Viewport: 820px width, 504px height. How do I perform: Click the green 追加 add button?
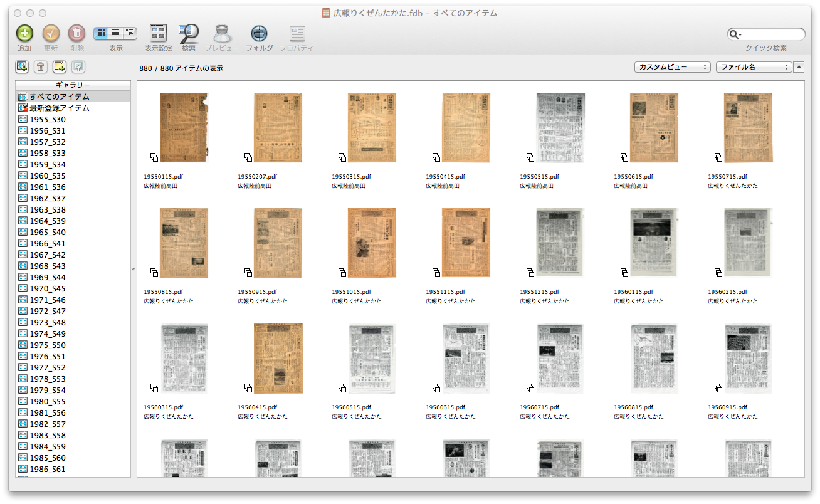click(24, 33)
